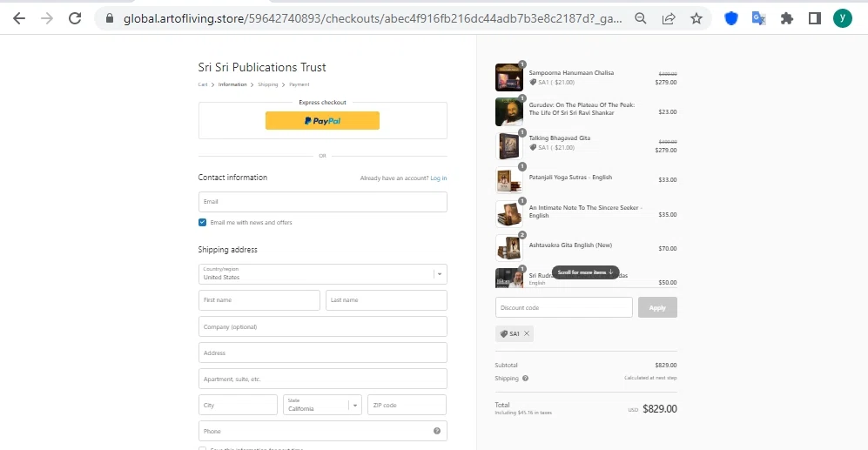The height and width of the screenshot is (450, 868).
Task: Open the profile avatar menu
Action: [843, 18]
